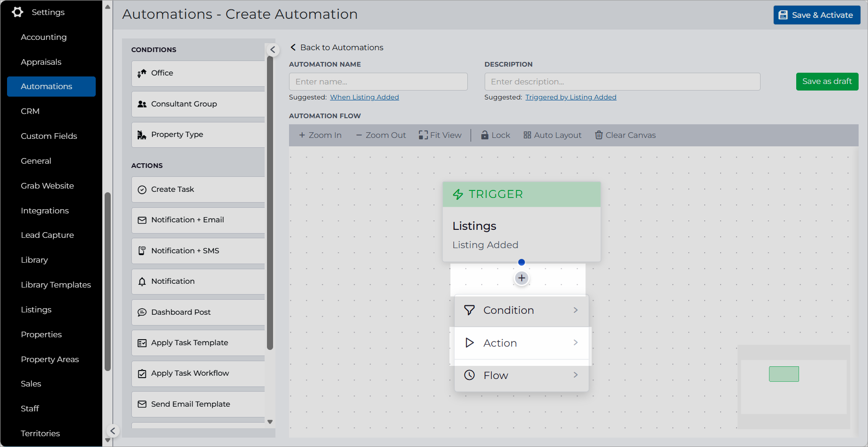868x447 pixels.
Task: Expand the Action submenu
Action: click(576, 343)
